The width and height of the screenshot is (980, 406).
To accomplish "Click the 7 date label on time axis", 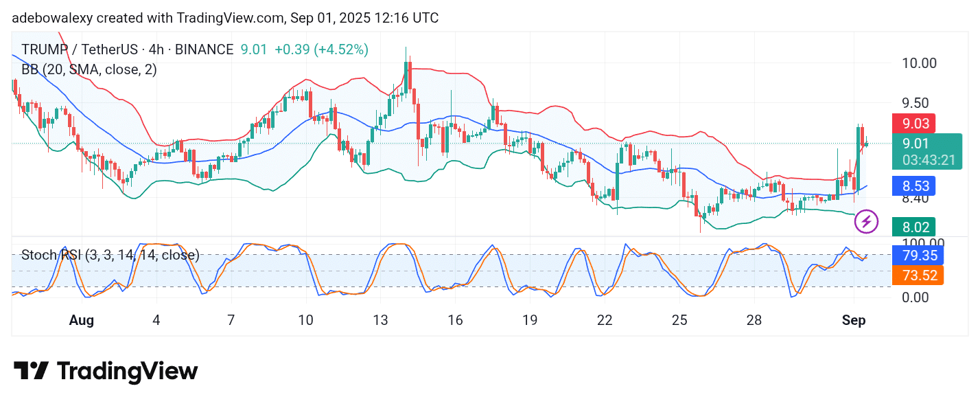I will [231, 320].
